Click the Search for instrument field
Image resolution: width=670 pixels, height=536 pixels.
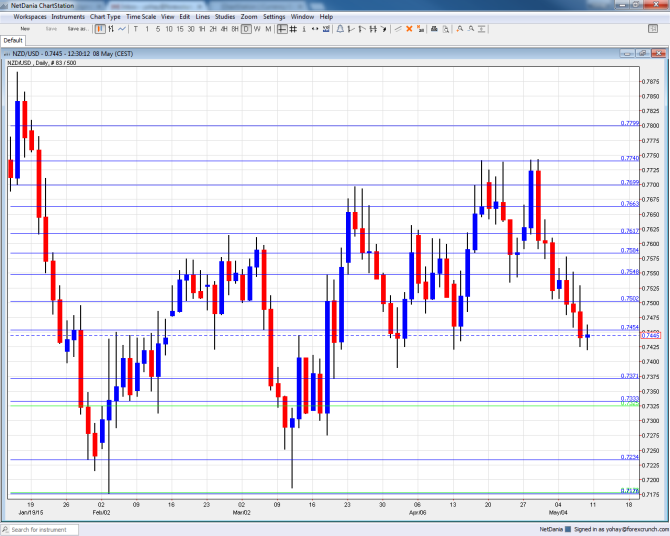(40, 530)
